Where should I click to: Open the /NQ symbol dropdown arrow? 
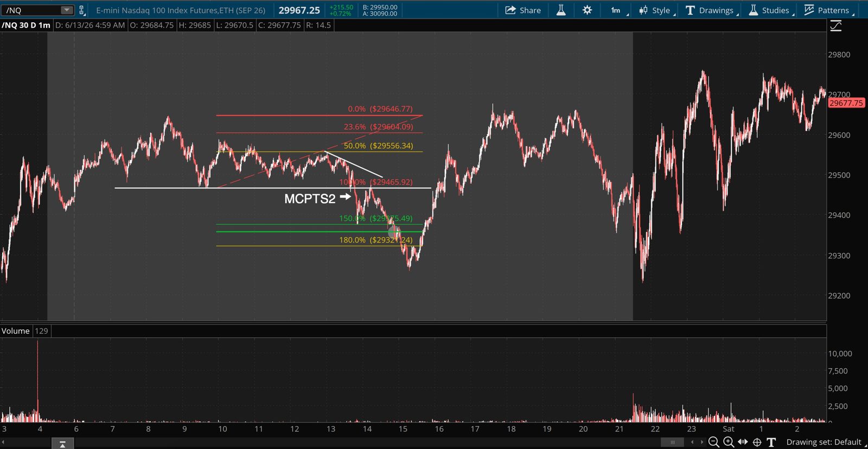tap(66, 10)
